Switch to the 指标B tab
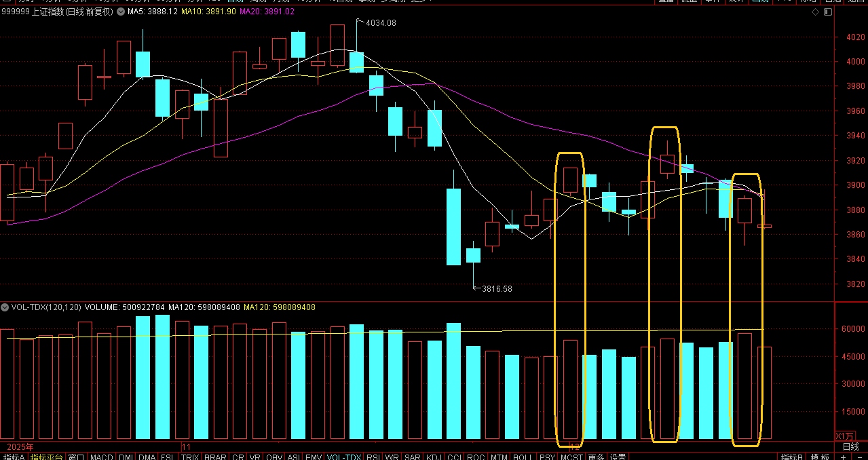Image resolution: width=868 pixels, height=460 pixels. coord(791,457)
